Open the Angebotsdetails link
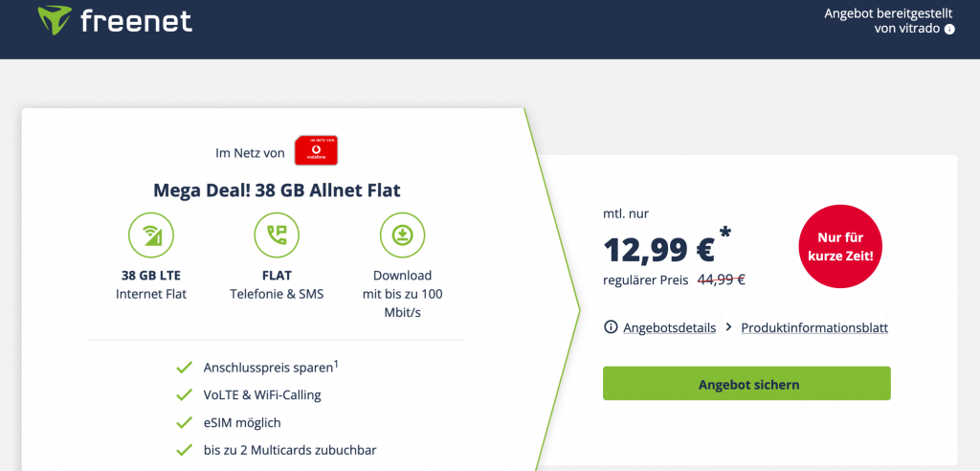The height and width of the screenshot is (471, 980). (669, 327)
